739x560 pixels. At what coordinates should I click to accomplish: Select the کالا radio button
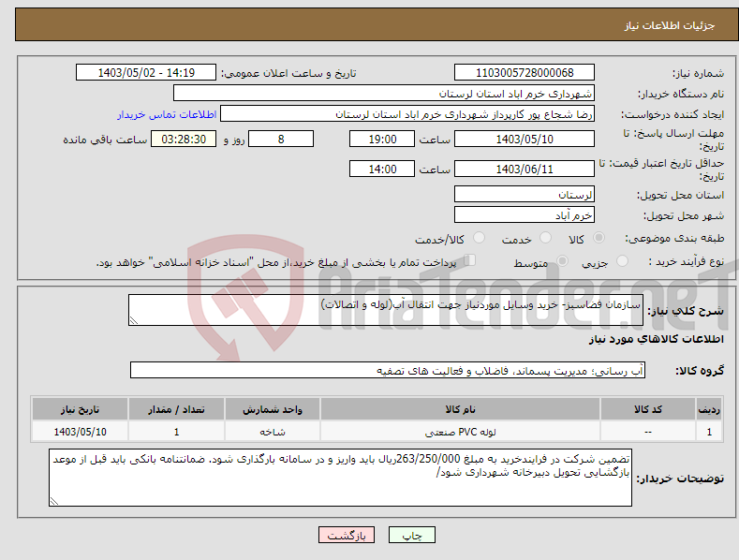point(599,238)
